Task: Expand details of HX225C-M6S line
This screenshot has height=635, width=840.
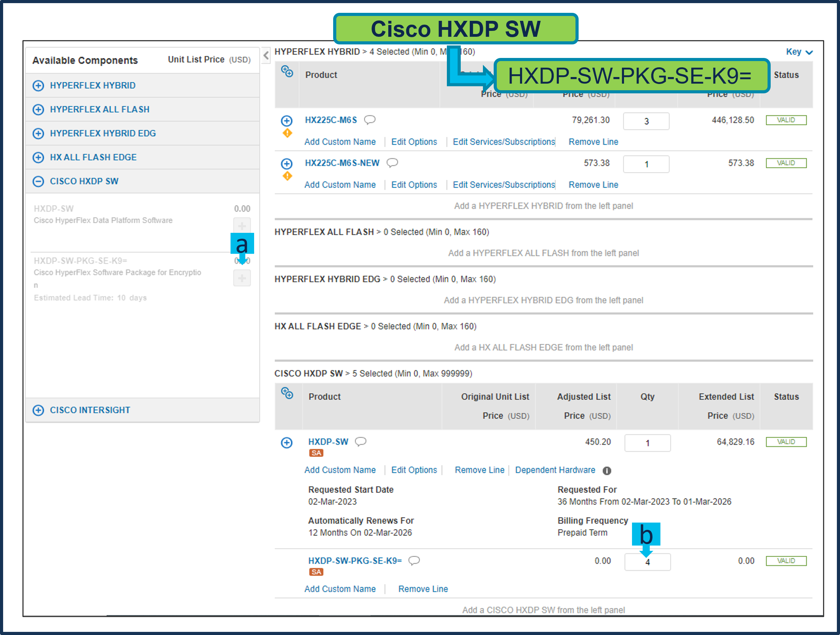Action: coord(287,121)
